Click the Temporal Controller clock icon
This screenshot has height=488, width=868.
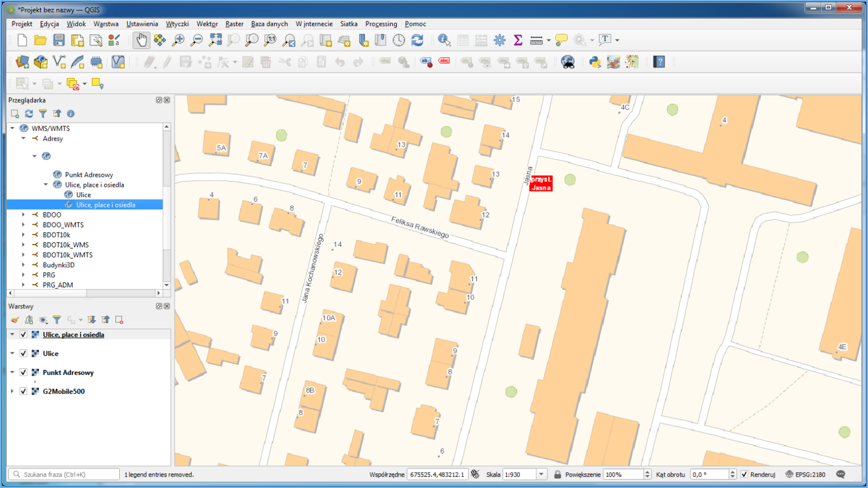tap(398, 40)
